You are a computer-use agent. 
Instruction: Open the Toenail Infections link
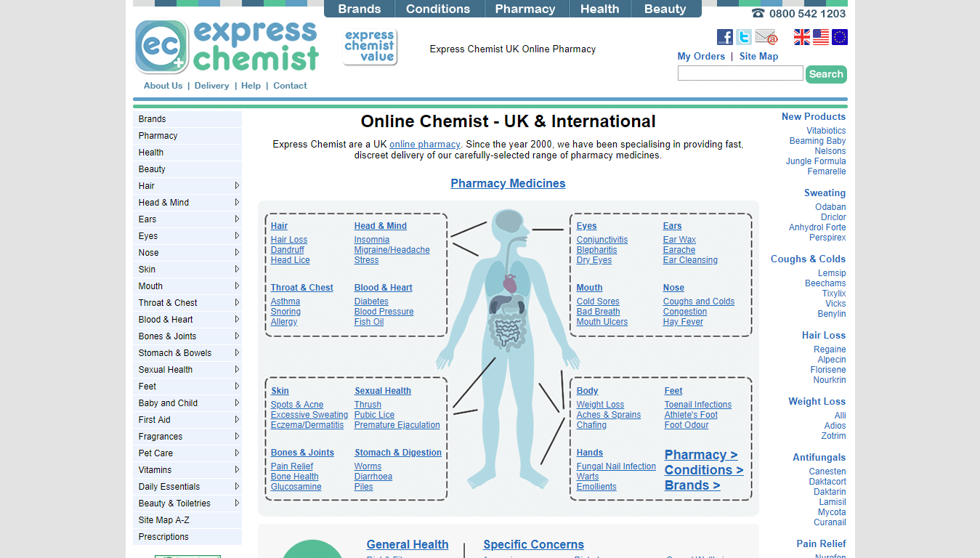click(x=698, y=405)
